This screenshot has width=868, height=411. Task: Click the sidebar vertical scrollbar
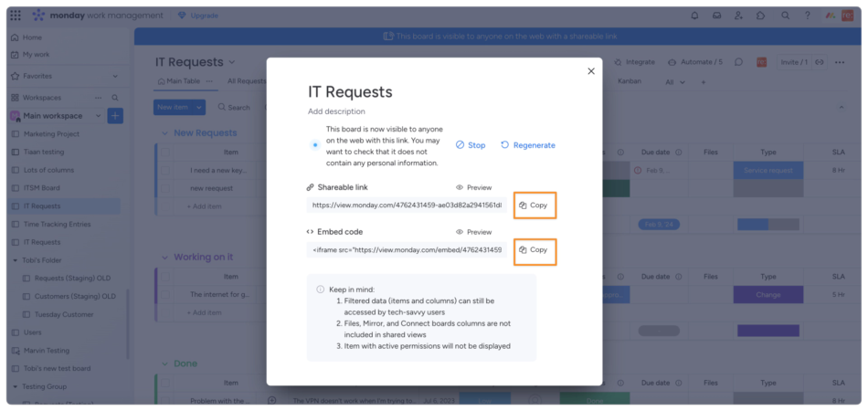point(129,324)
